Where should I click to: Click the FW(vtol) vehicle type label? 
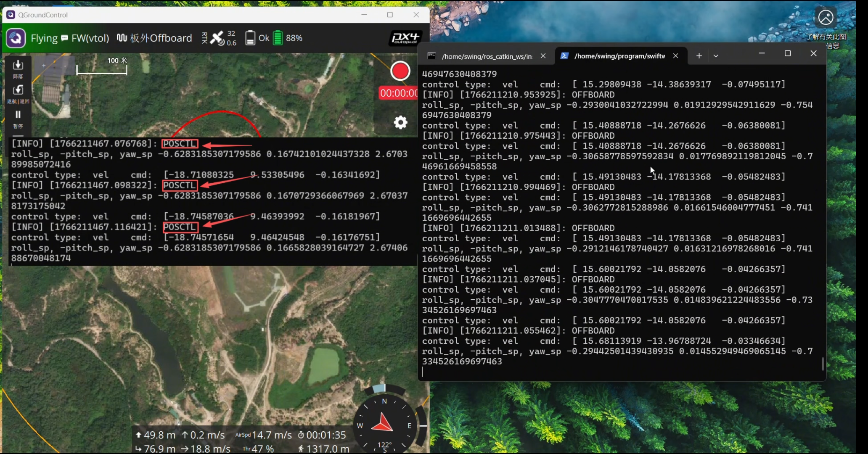coord(90,38)
